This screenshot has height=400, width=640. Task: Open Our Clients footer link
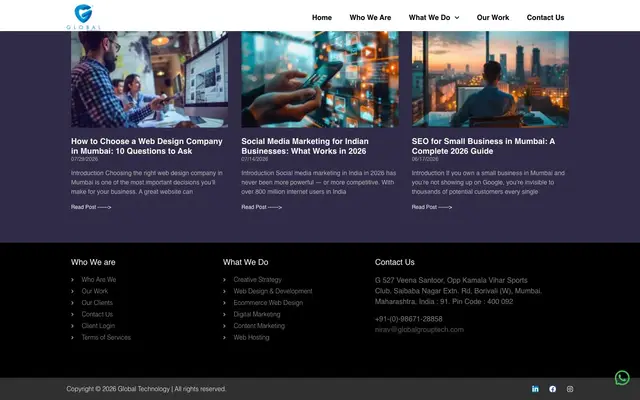[97, 302]
